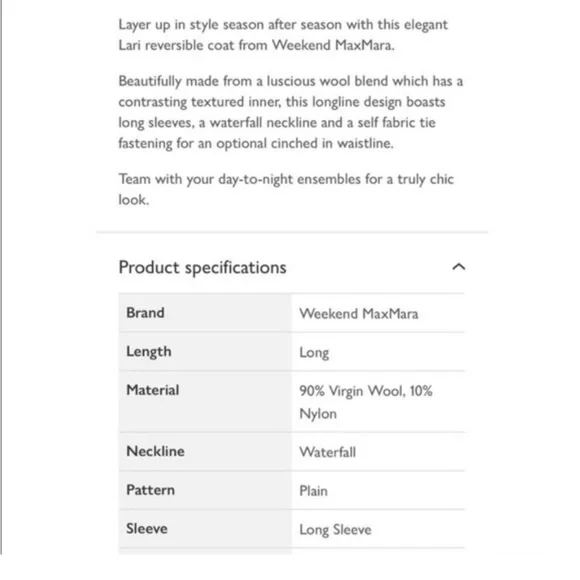Click the Long length value

pos(314,353)
